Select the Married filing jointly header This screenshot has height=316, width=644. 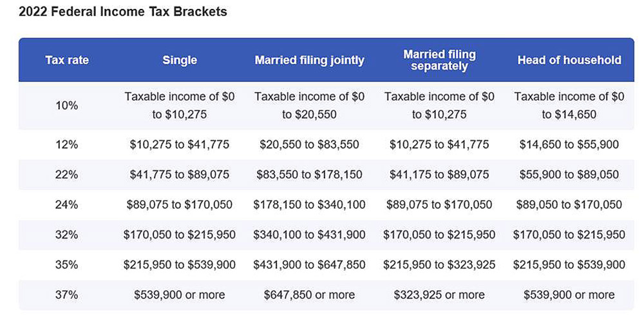pos(310,61)
